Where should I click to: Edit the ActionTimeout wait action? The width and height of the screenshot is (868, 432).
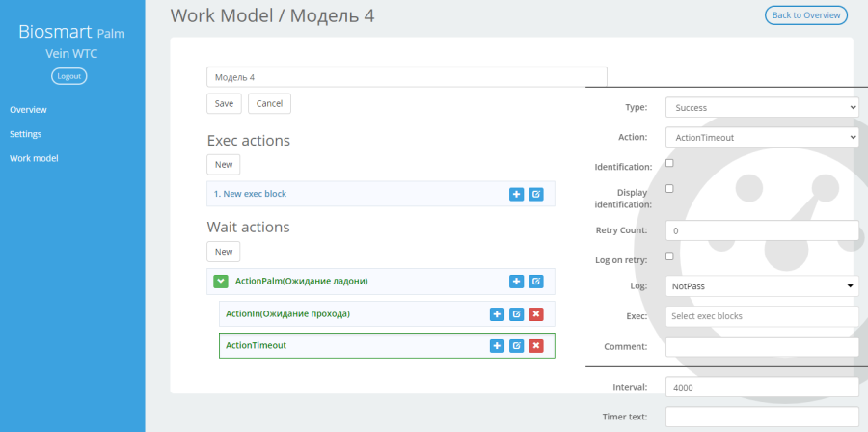(517, 346)
